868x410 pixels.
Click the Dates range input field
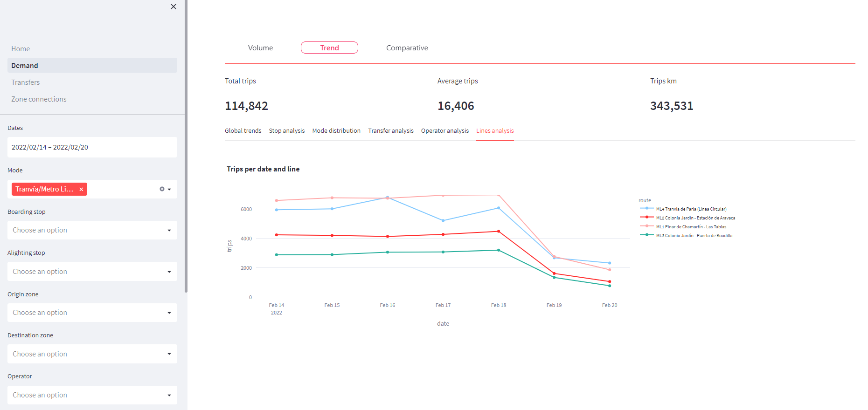[x=92, y=147]
